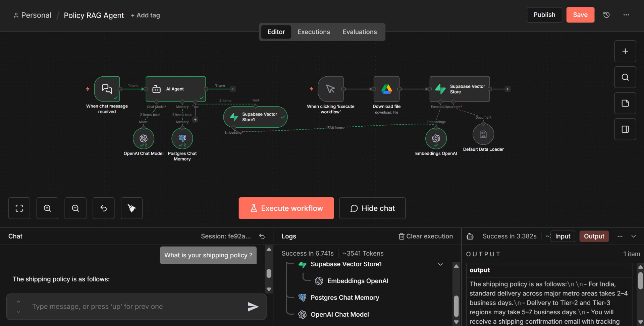Show the next message with the down chevron

click(18, 312)
